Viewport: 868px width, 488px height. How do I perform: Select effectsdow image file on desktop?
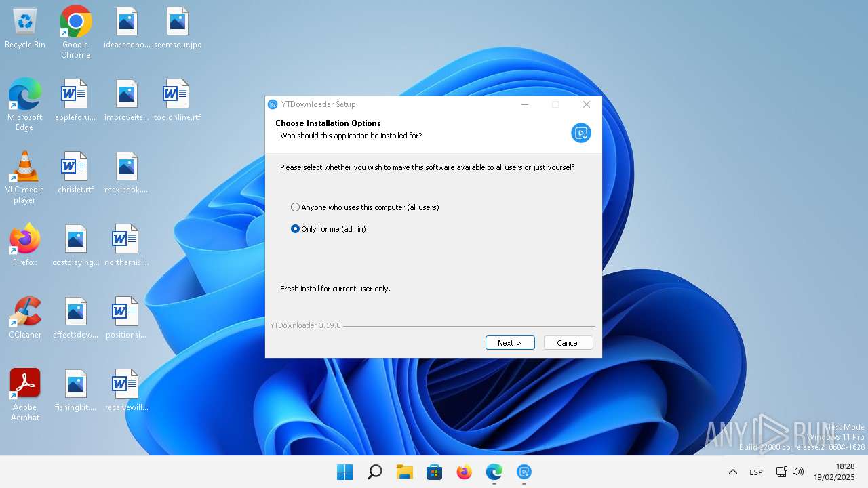pos(76,318)
